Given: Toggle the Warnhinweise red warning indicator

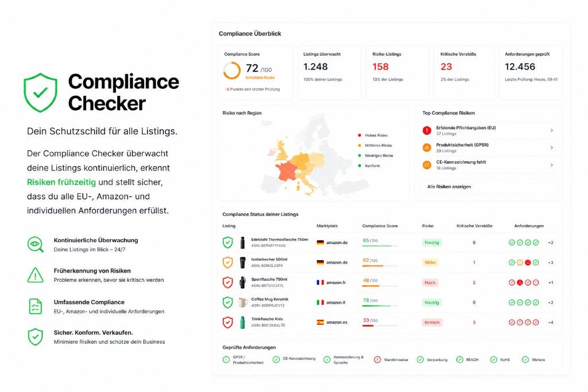Looking at the screenshot, I should pyautogui.click(x=377, y=360).
